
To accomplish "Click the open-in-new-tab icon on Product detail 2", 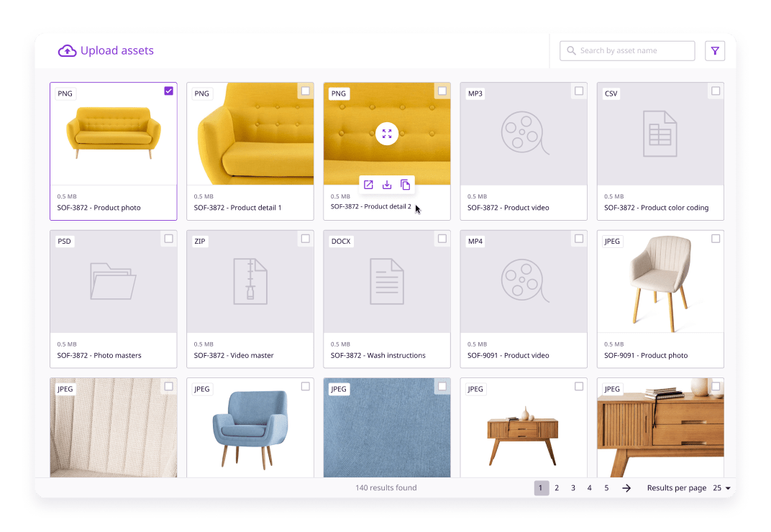I will pos(368,184).
